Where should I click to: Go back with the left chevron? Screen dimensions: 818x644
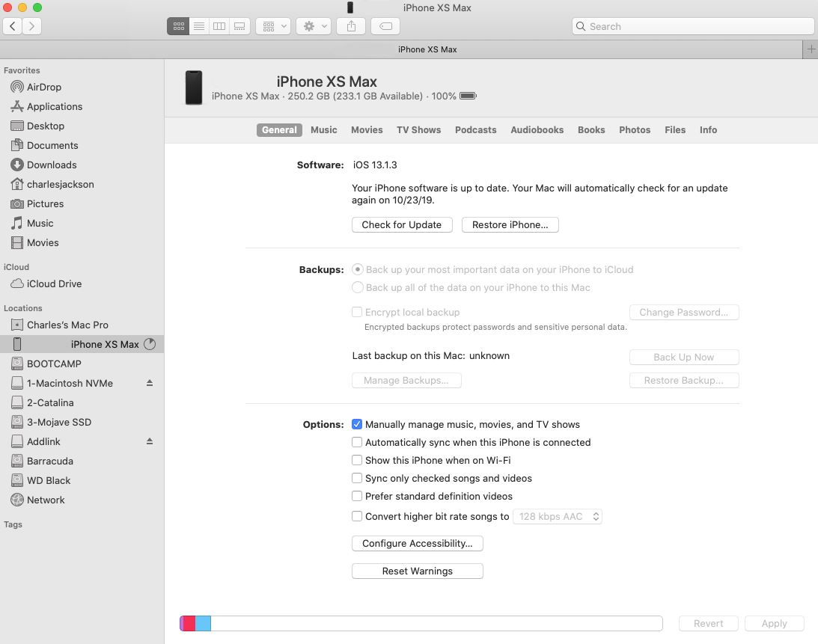tap(13, 26)
